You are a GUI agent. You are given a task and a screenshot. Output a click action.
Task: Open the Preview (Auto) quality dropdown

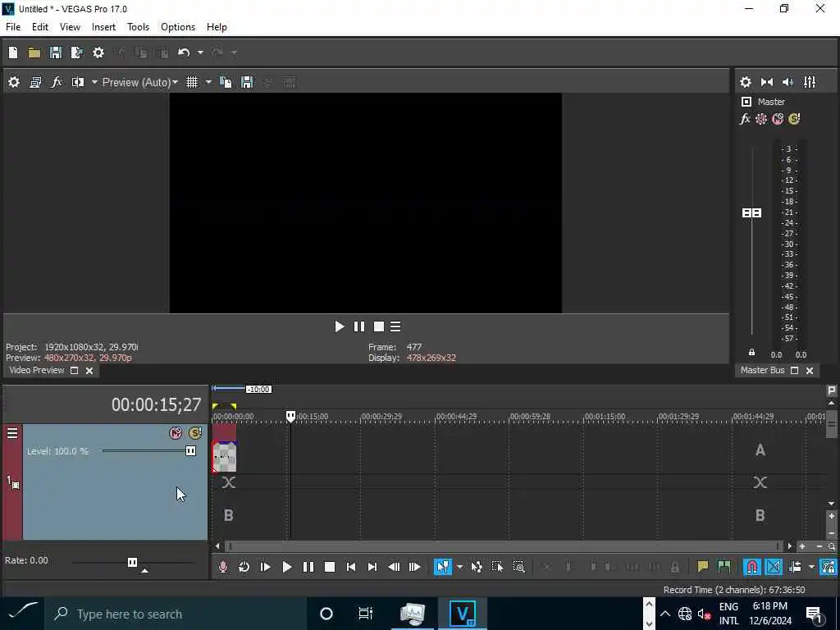pyautogui.click(x=139, y=82)
